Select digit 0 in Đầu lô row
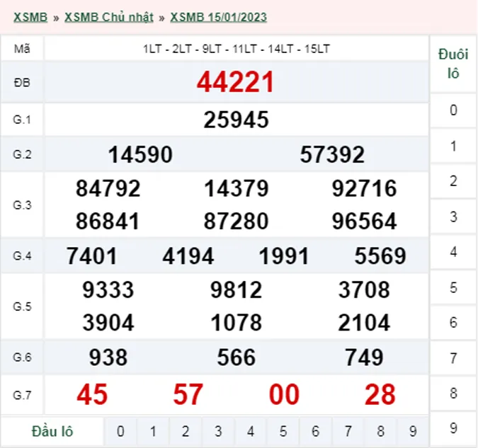Viewport: 478px width, 448px height. pos(121,431)
